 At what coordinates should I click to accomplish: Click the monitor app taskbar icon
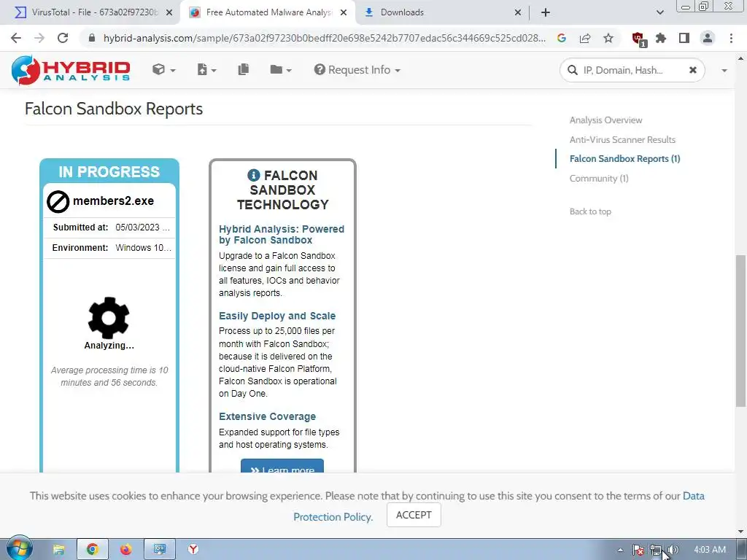click(160, 550)
